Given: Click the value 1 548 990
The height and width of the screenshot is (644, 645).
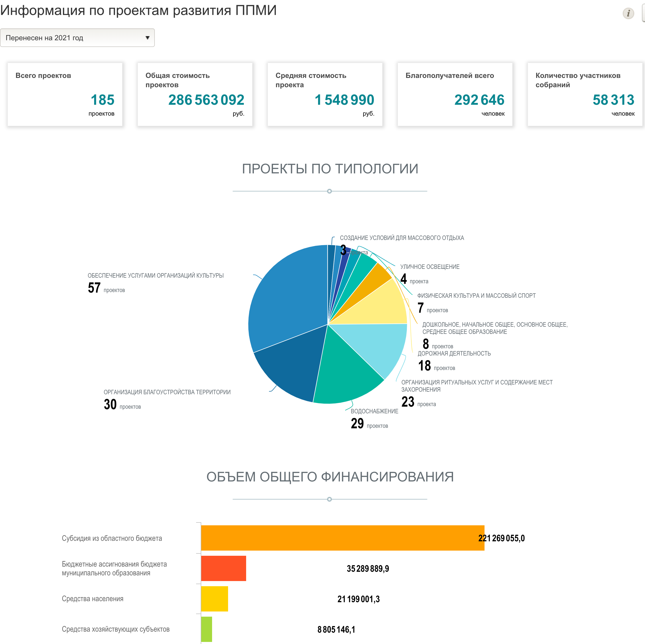Looking at the screenshot, I should 344,100.
